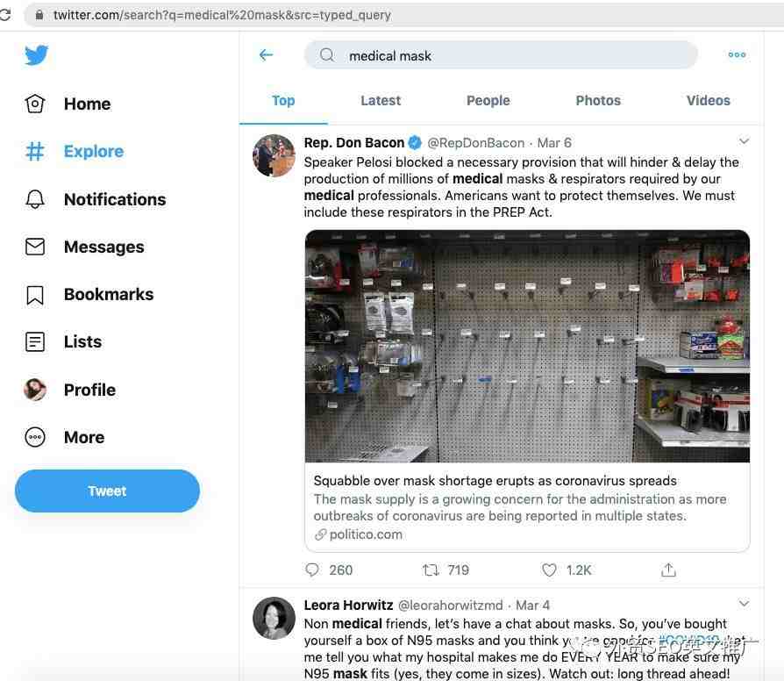Image resolution: width=784 pixels, height=681 pixels.
Task: Share Don Bacon's tweet via the share icon
Action: point(668,570)
